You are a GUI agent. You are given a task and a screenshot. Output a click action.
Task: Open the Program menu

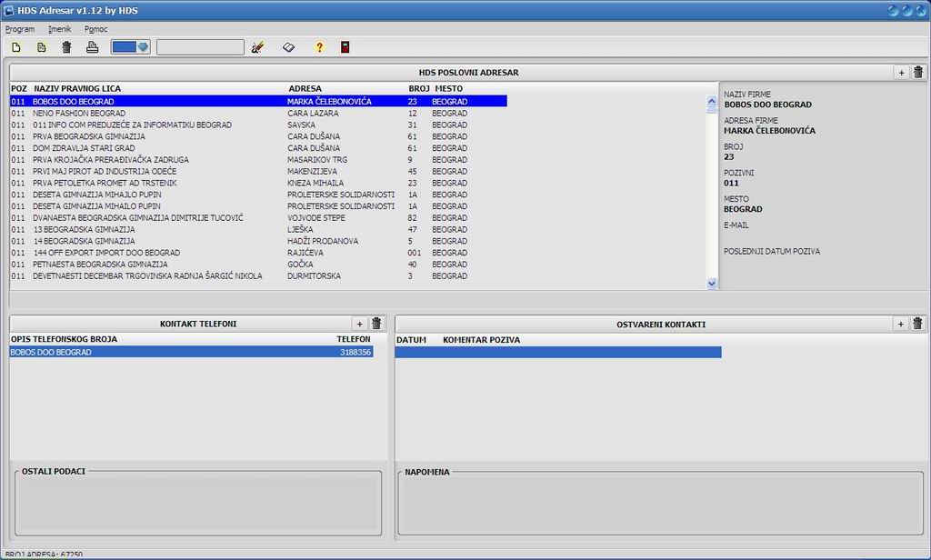tap(20, 29)
